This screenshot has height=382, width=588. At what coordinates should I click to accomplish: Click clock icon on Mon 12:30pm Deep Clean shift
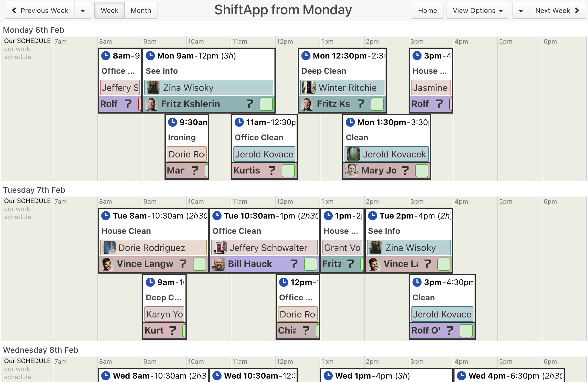[306, 56]
